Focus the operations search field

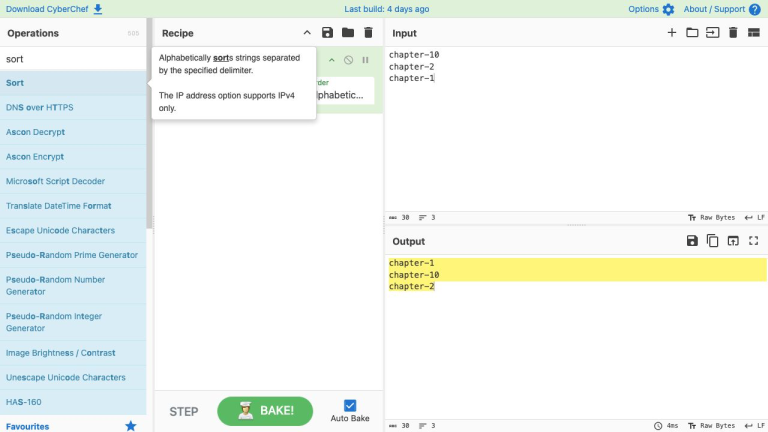(x=73, y=59)
